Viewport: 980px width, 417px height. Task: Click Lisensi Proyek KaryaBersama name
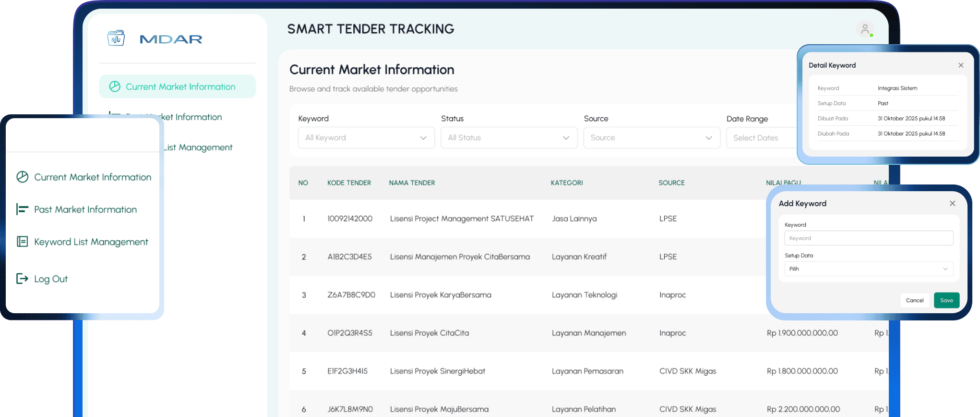coord(441,295)
